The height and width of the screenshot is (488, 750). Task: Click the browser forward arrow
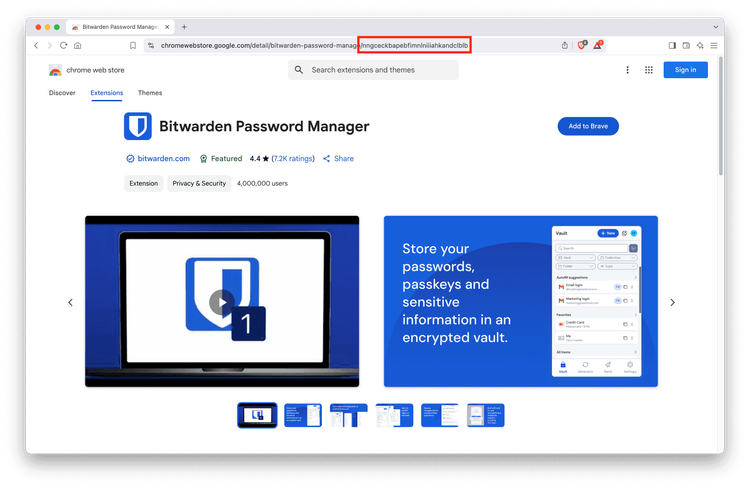pyautogui.click(x=50, y=45)
